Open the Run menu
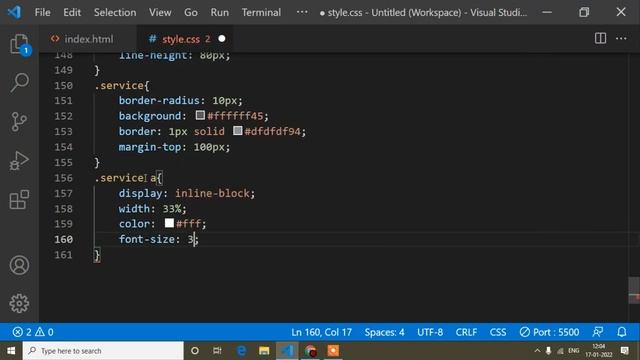This screenshot has height=360, width=640. pos(220,12)
